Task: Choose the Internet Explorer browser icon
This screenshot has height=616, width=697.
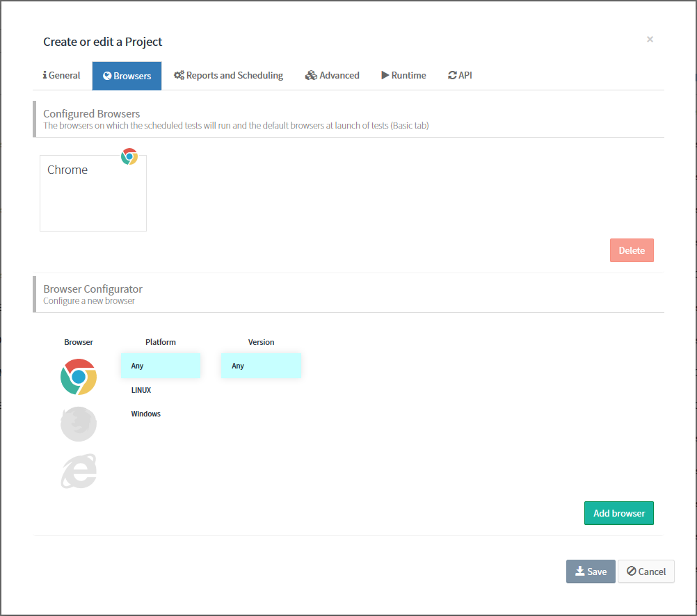Action: point(79,471)
